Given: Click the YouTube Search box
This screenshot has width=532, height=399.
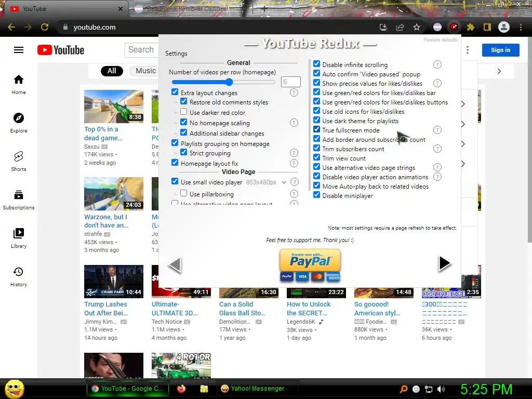Looking at the screenshot, I should tap(141, 50).
